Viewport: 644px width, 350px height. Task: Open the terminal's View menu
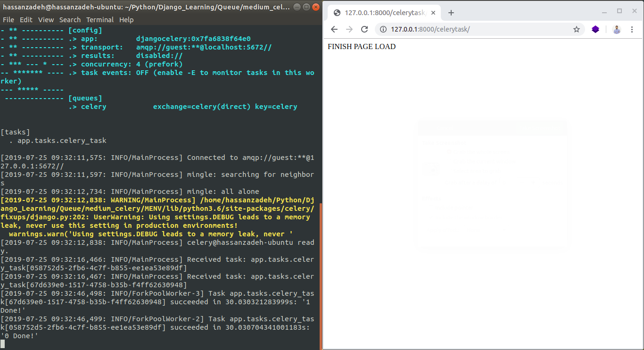point(46,19)
